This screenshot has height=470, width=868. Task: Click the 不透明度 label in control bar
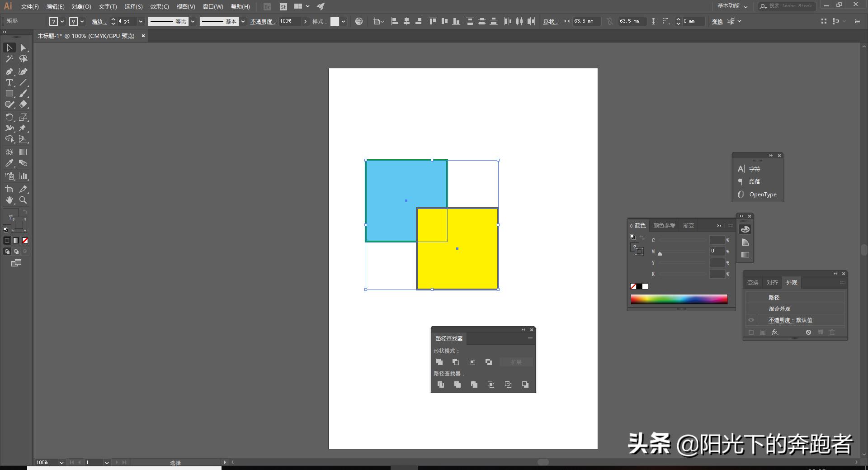(x=263, y=21)
